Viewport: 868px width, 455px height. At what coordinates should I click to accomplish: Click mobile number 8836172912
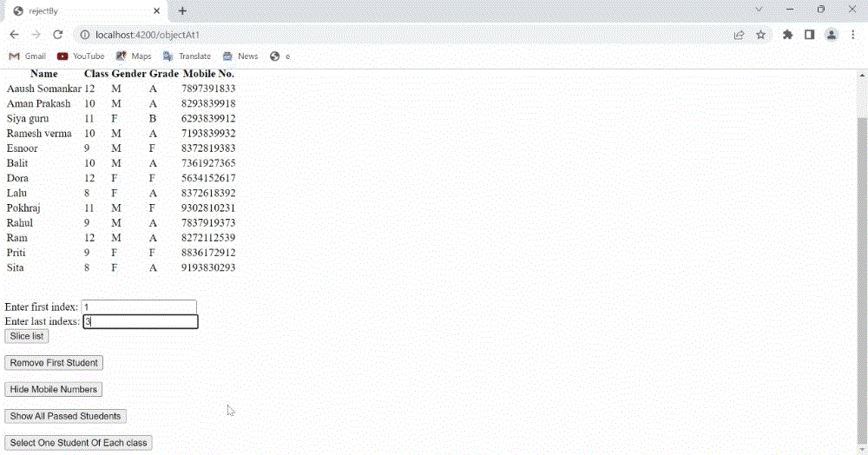(208, 253)
